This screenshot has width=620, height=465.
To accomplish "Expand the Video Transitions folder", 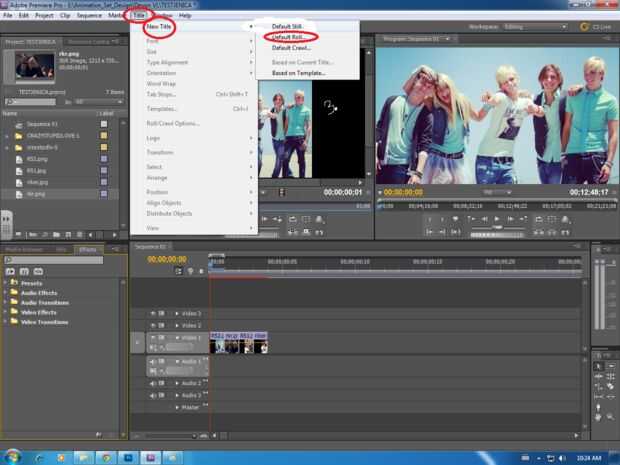I will point(6,322).
